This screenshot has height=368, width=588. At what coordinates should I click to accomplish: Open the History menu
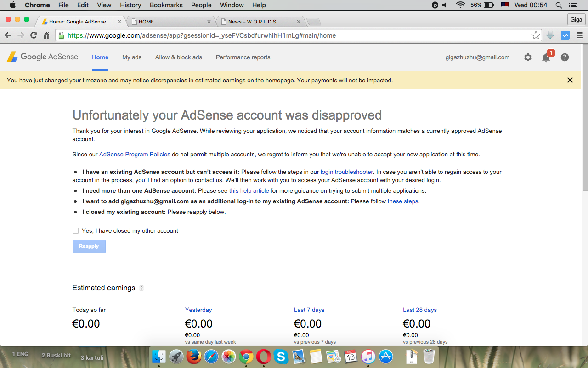pos(130,5)
